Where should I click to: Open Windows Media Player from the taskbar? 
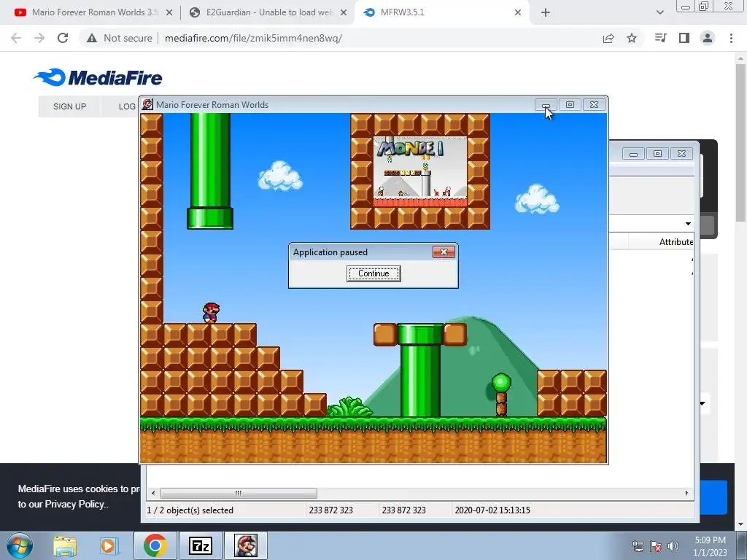coord(108,545)
